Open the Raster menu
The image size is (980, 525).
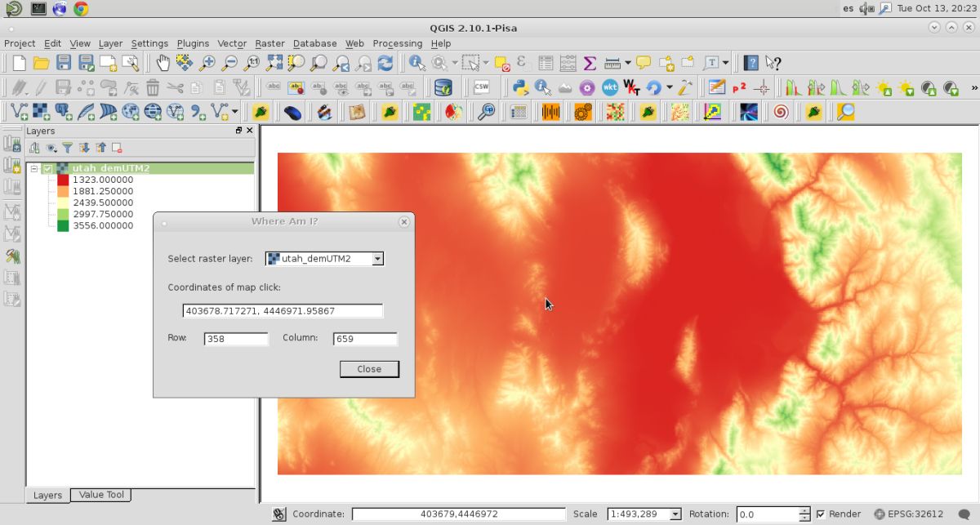point(269,43)
